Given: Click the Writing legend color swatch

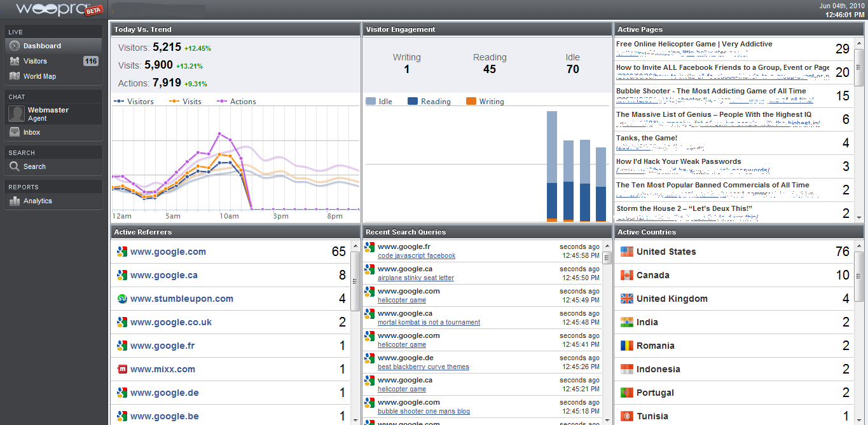Looking at the screenshot, I should tap(471, 101).
